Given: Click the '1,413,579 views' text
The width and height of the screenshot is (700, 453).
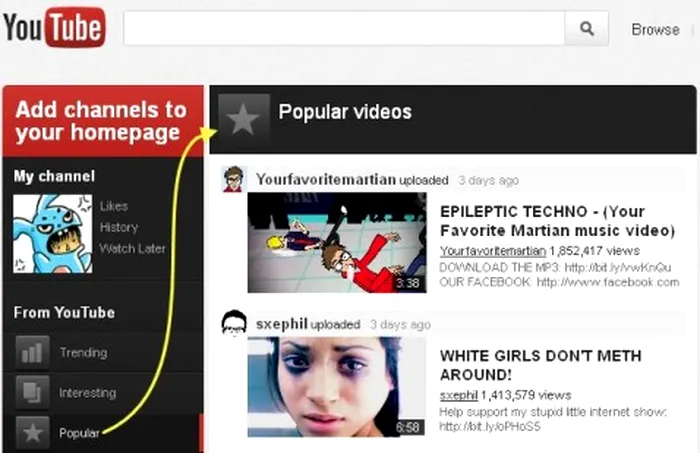Looking at the screenshot, I should tap(526, 395).
